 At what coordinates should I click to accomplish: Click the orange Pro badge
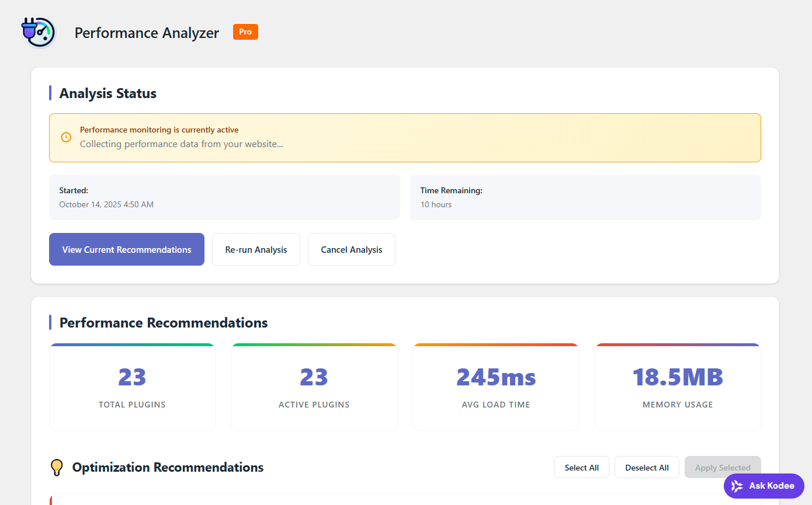click(x=245, y=32)
